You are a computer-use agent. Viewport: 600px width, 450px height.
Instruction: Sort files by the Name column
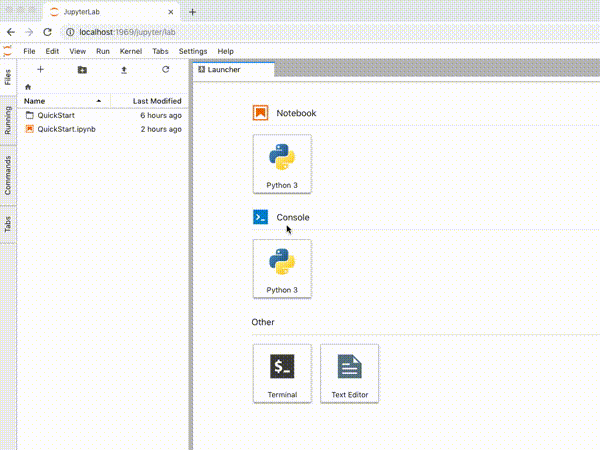pos(64,101)
